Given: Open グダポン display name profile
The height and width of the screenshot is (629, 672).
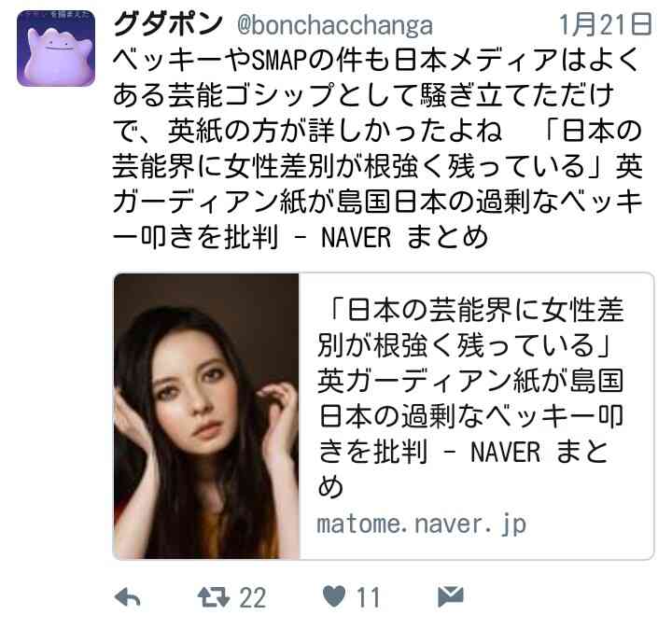Looking at the screenshot, I should pyautogui.click(x=168, y=24).
